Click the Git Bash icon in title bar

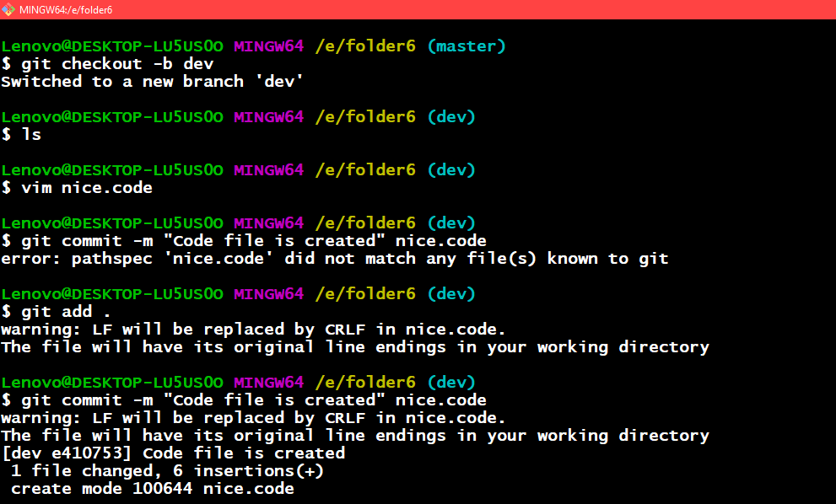[8, 9]
